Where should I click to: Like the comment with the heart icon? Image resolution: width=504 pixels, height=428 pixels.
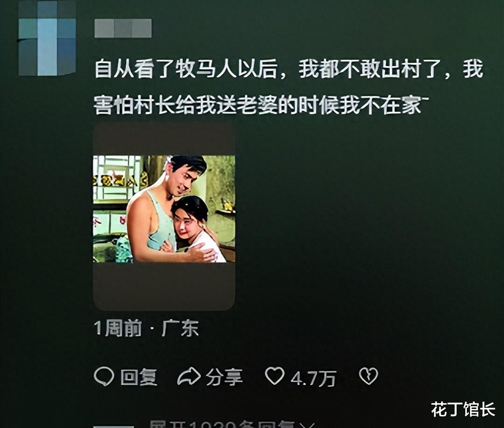(x=275, y=376)
